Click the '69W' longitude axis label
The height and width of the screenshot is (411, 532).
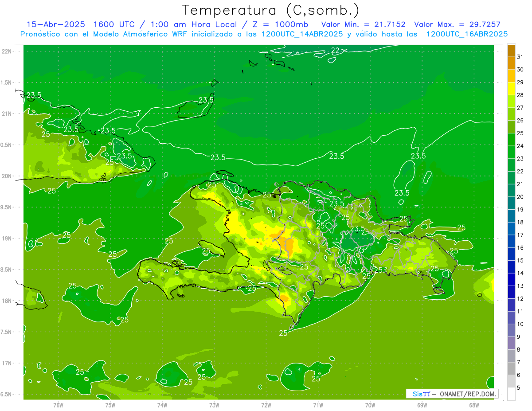(x=422, y=405)
